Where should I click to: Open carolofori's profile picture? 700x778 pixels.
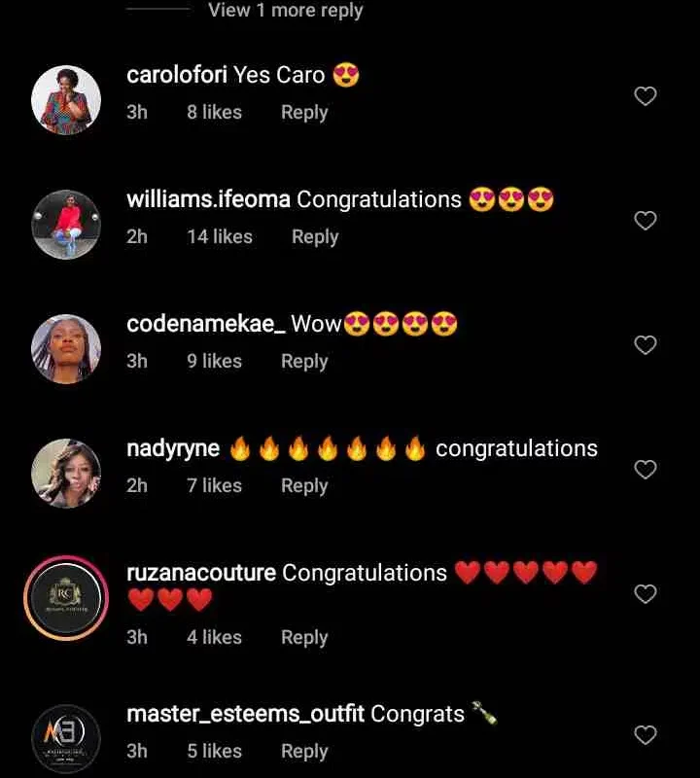pos(66,100)
